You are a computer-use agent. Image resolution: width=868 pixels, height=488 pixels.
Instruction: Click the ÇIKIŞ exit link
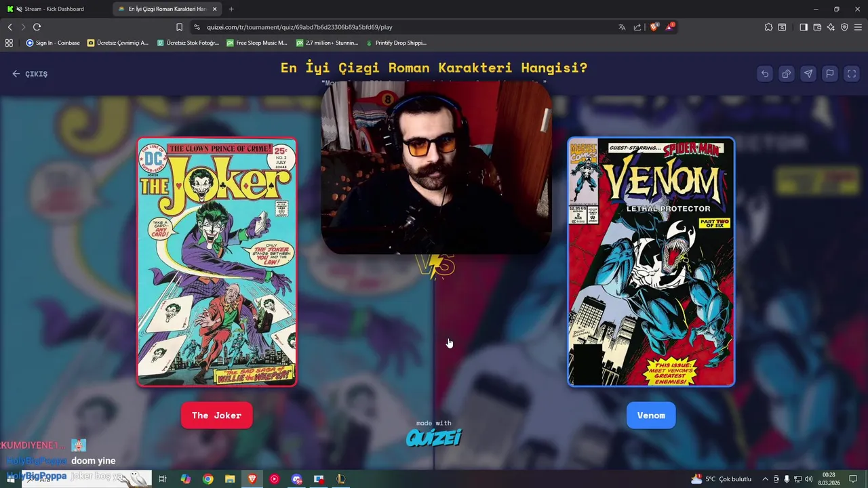30,74
